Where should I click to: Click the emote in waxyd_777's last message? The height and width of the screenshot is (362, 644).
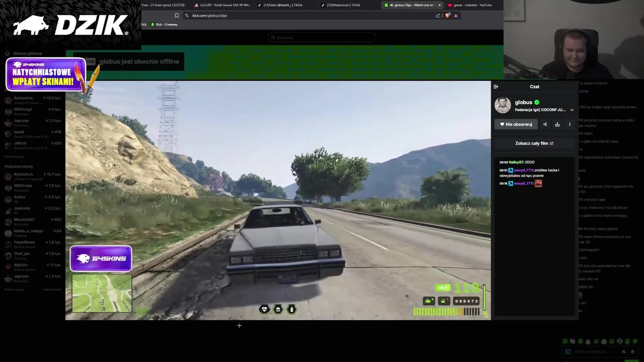pos(538,184)
